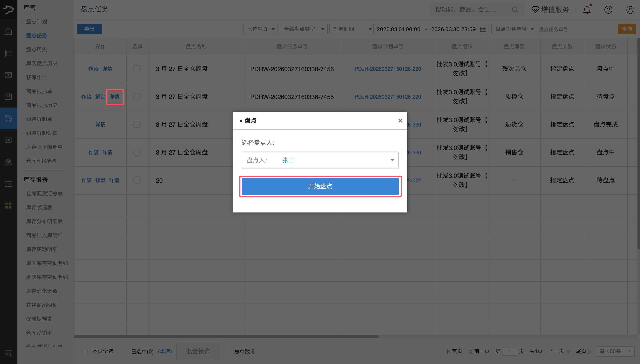Image resolution: width=640 pixels, height=364 pixels.
Task: Click the home icon in left sidebar
Action: tap(8, 32)
